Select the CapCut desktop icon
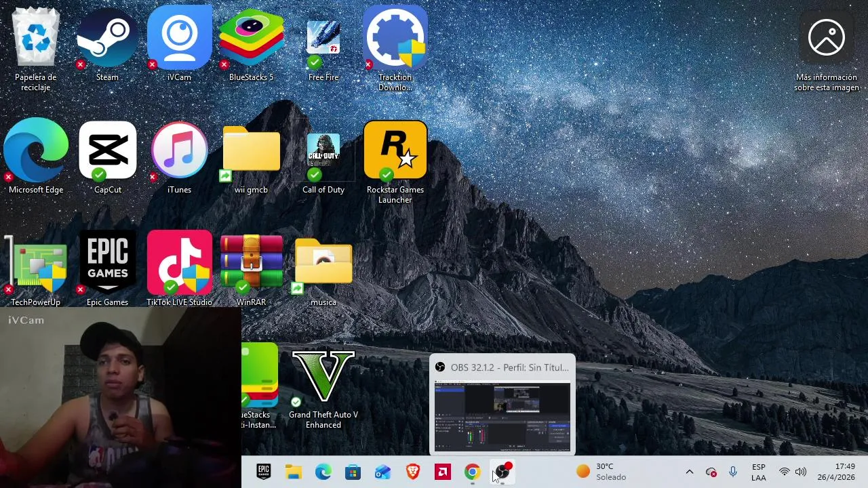This screenshot has height=488, width=868. (x=108, y=157)
